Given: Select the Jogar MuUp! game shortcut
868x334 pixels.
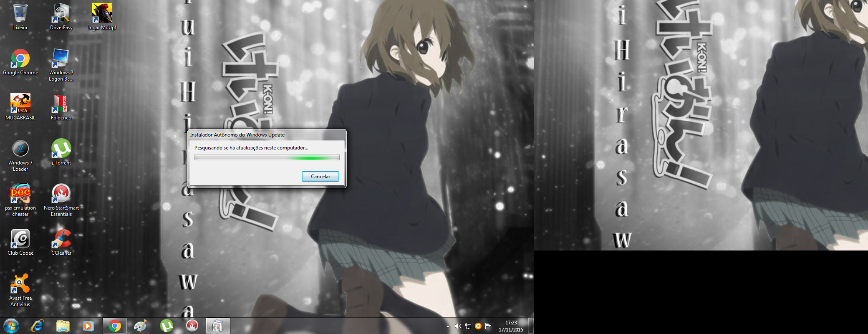Looking at the screenshot, I should pos(102,14).
